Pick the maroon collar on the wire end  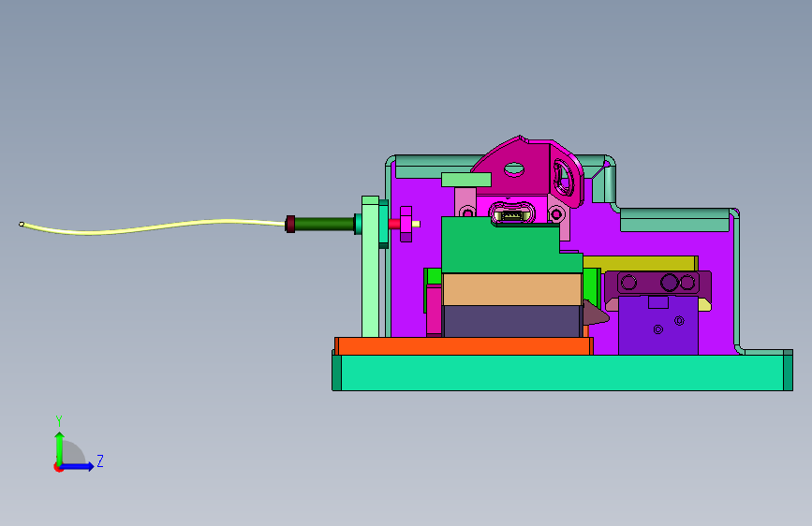click(290, 225)
